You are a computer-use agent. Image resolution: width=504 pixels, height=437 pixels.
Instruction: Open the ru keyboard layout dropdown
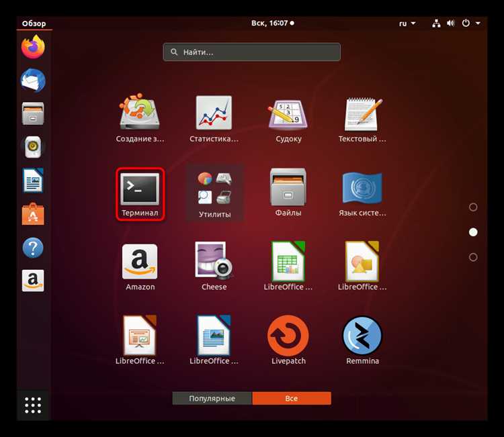407,23
